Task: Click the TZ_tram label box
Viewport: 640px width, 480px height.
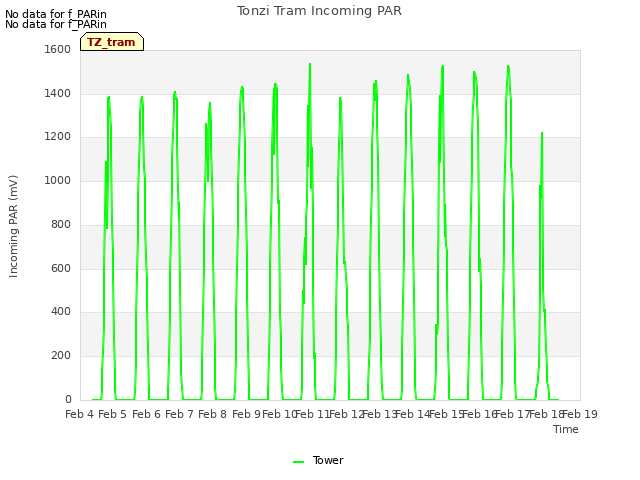Action: [112, 42]
